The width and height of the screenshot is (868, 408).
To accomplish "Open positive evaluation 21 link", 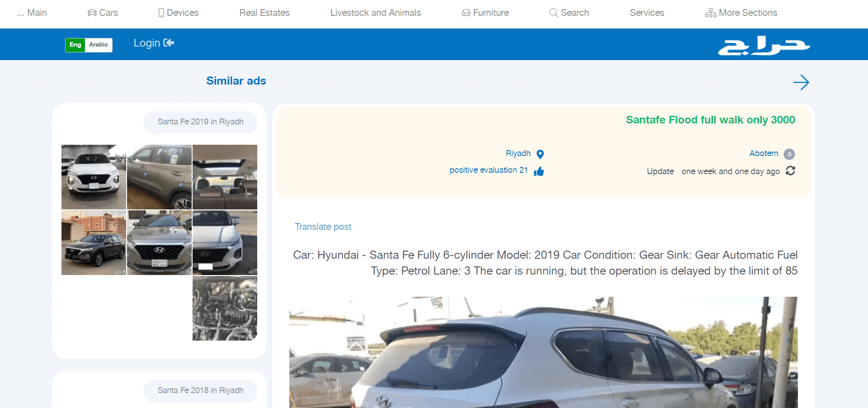I will pyautogui.click(x=489, y=170).
